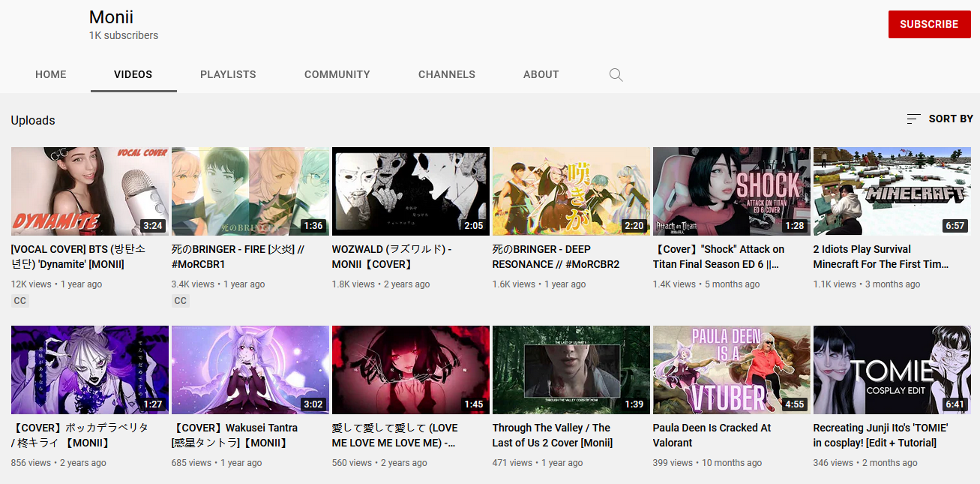The width and height of the screenshot is (980, 484).
Task: Switch to the Home tab
Action: (x=51, y=74)
